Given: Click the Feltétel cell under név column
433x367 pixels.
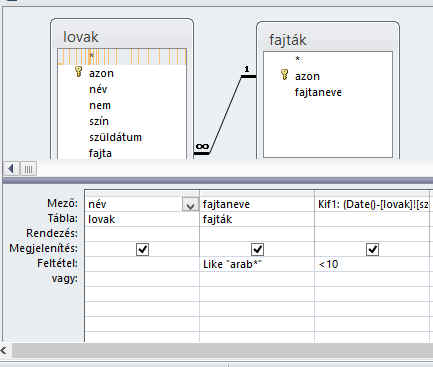Looking at the screenshot, I should click(x=142, y=264).
